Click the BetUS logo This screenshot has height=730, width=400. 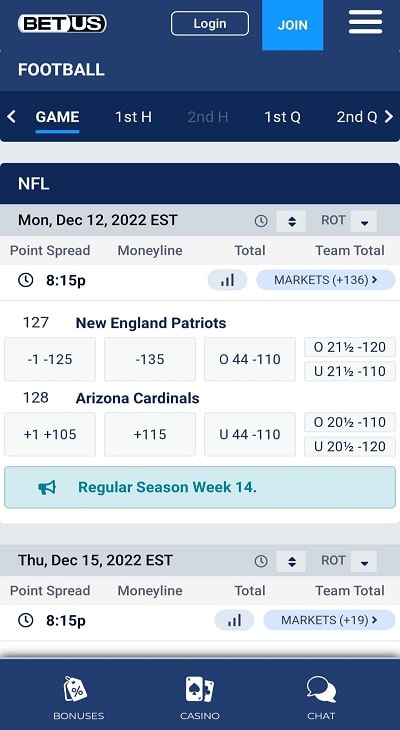point(62,23)
